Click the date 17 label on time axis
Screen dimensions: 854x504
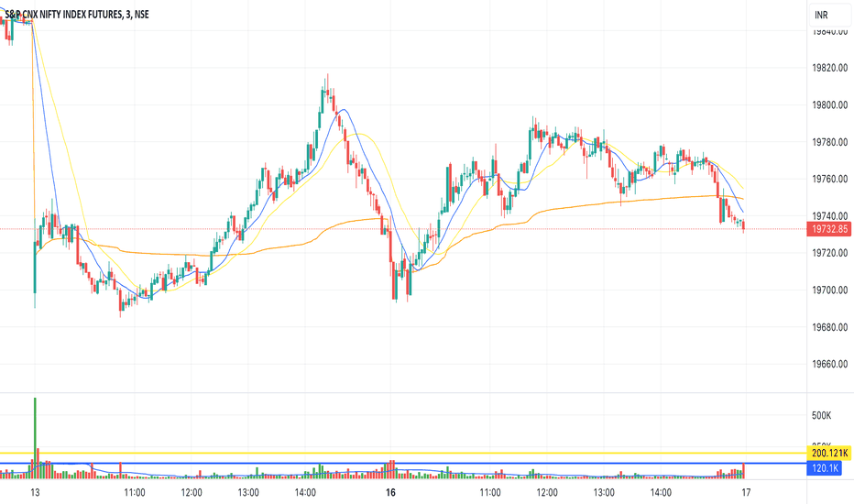pos(746,493)
